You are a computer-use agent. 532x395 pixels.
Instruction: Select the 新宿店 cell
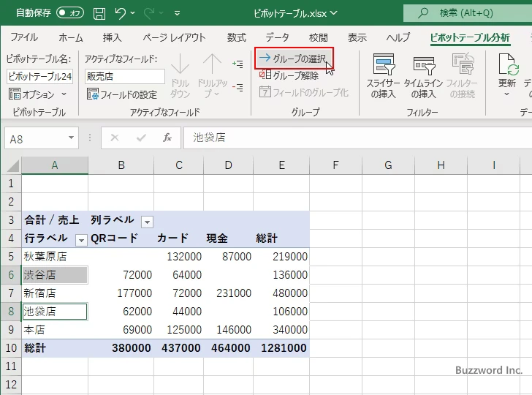(x=55, y=293)
